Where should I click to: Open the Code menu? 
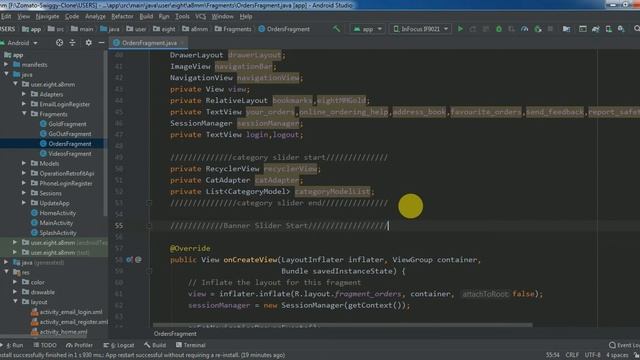pos(72,16)
